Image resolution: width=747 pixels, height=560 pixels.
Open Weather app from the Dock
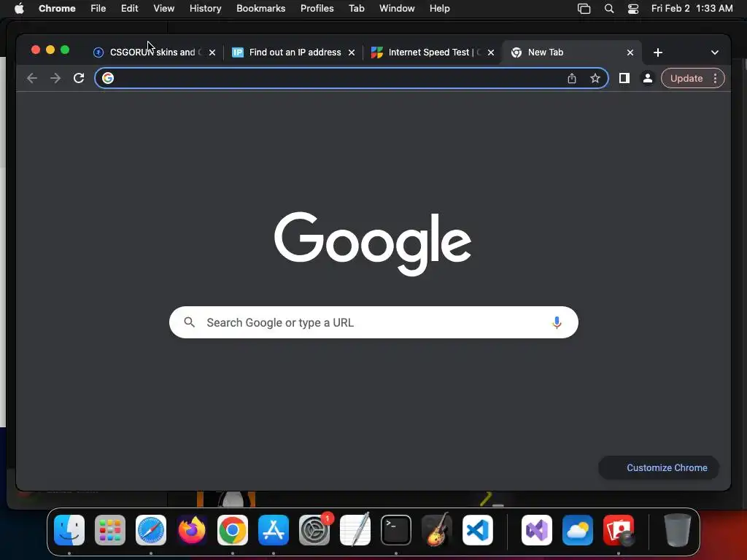tap(578, 530)
